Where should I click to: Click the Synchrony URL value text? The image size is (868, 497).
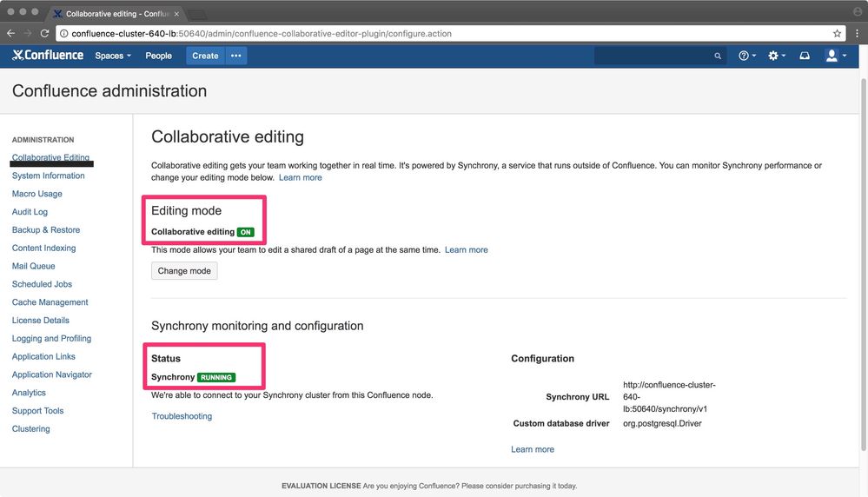click(x=669, y=397)
